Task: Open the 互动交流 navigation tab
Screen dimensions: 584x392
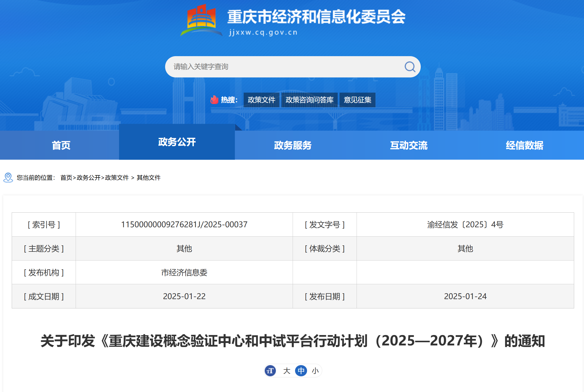Action: [x=409, y=145]
